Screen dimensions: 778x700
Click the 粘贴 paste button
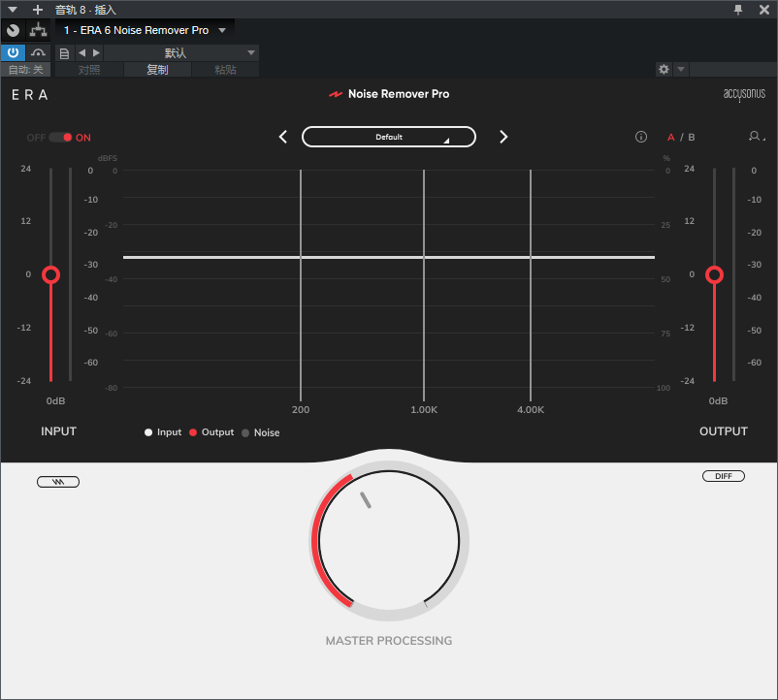pos(225,70)
